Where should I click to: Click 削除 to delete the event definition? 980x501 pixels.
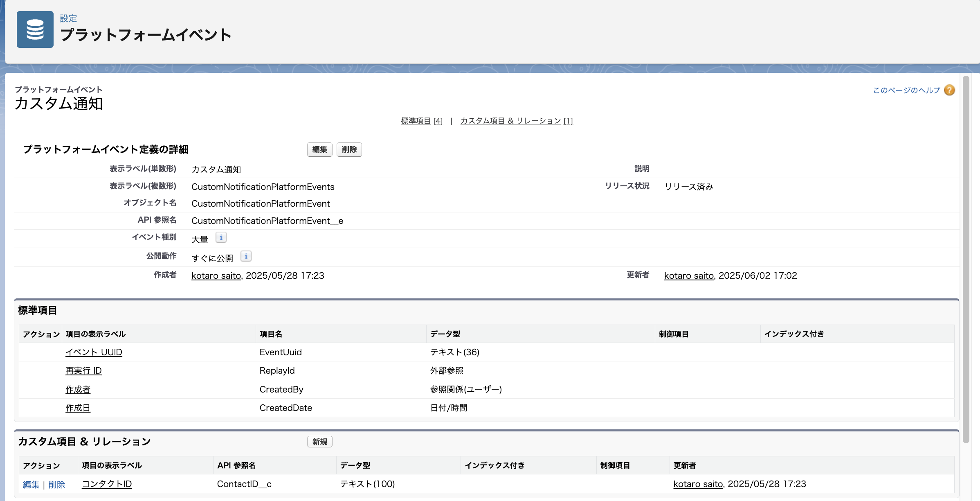point(349,149)
